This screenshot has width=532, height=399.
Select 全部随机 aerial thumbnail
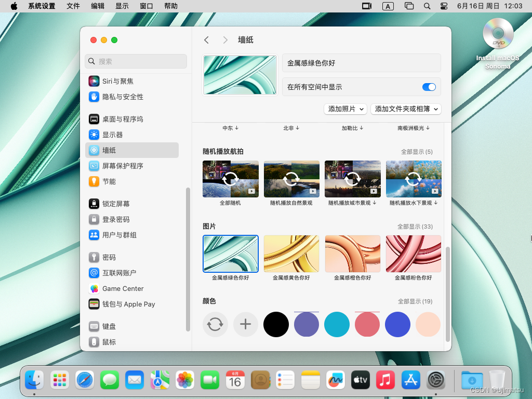point(231,179)
